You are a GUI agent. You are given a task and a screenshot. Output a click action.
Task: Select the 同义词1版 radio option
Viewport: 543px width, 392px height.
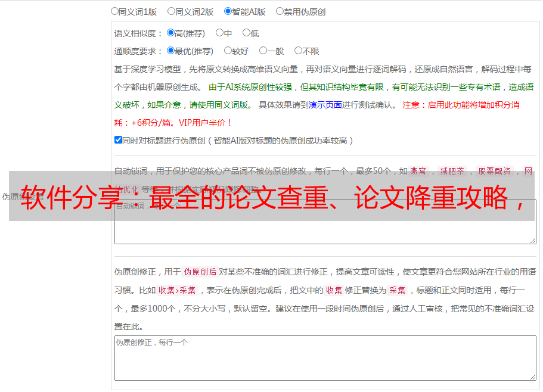pyautogui.click(x=114, y=11)
